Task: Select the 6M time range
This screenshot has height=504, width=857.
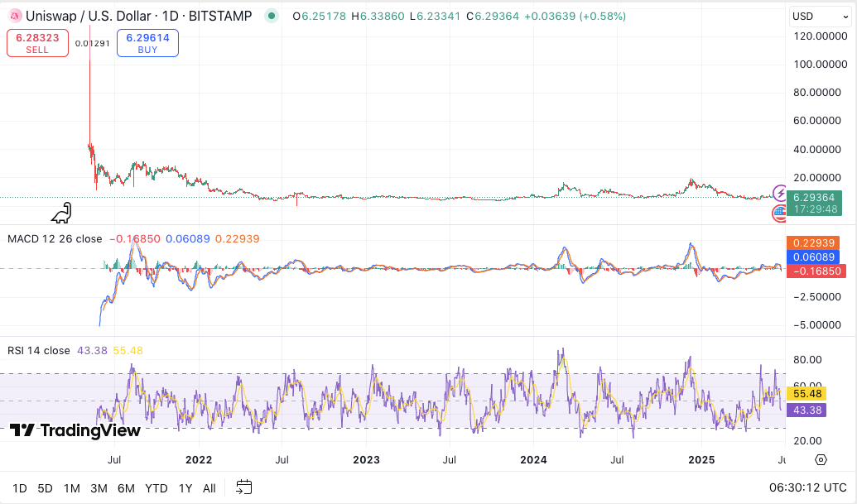Action: 126,488
